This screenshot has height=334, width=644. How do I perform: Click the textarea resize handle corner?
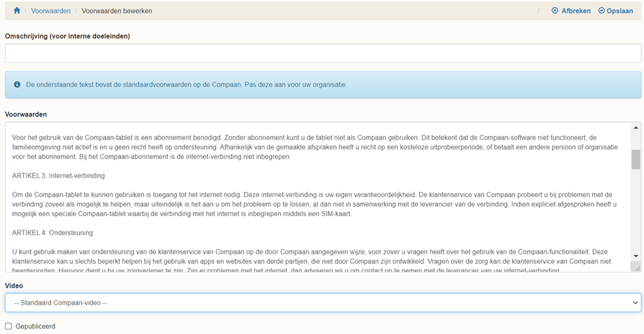[x=637, y=269]
